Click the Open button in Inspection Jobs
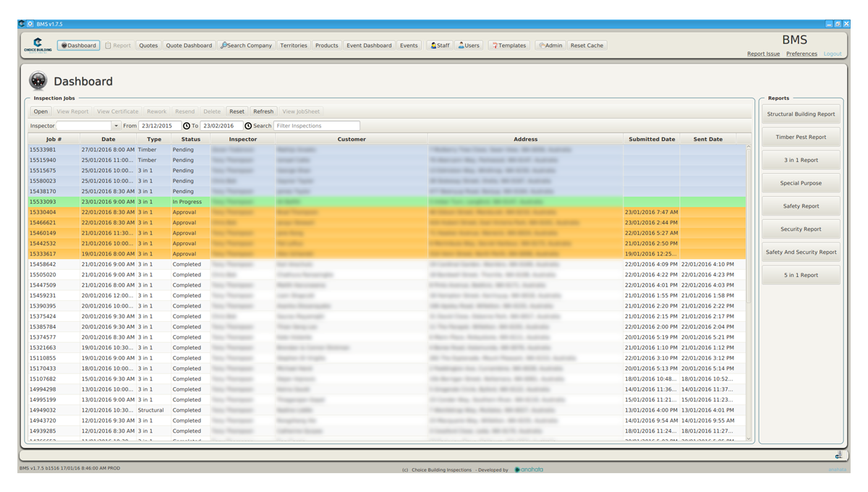Image resolution: width=868 pixels, height=492 pixels. click(41, 111)
